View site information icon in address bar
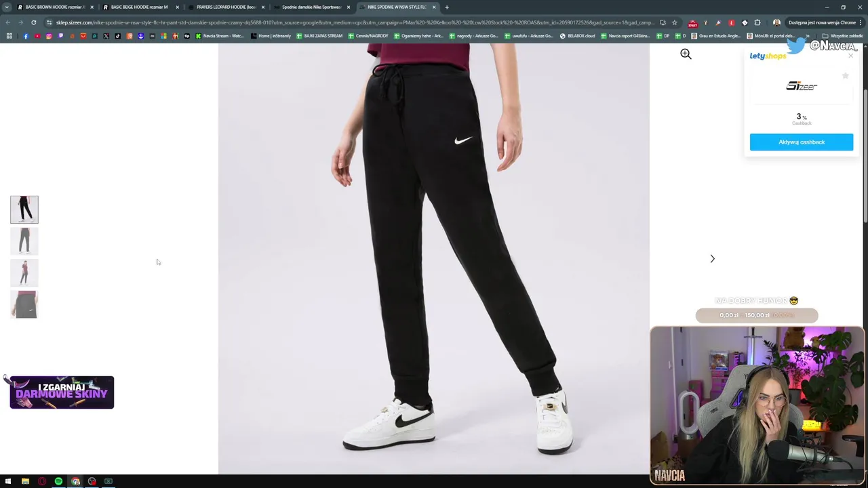The image size is (868, 488). coord(49,22)
